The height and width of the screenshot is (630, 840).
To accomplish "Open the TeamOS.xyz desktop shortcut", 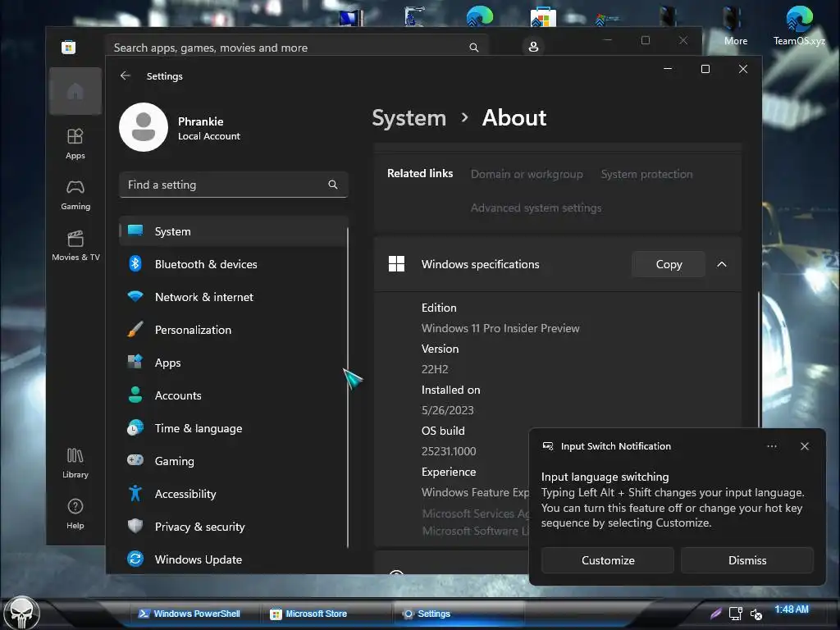I will pyautogui.click(x=799, y=25).
